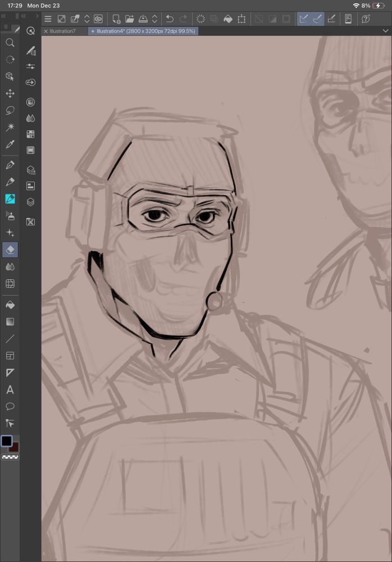Select the Balloon speech bubble tool
Screen dimensions: 392x562
pos(10,406)
